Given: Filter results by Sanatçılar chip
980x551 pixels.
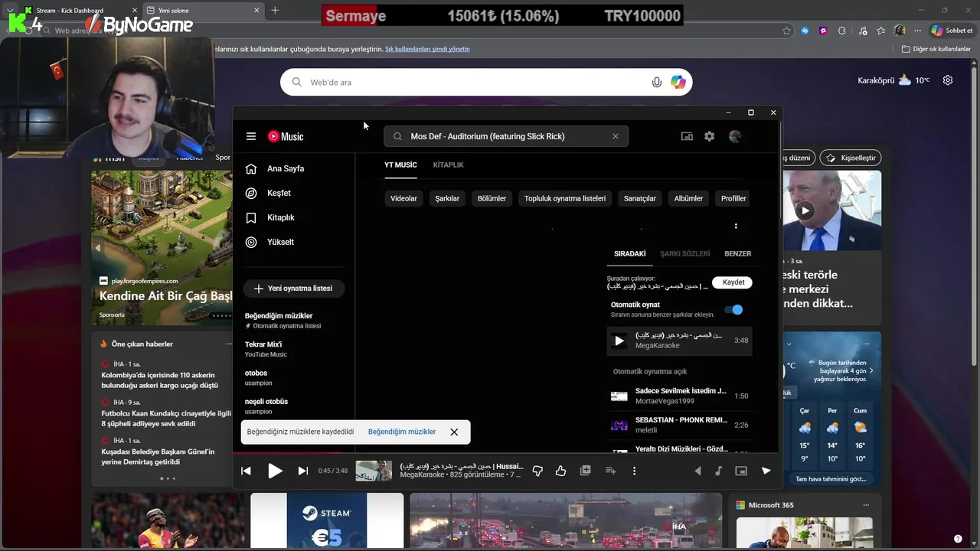Looking at the screenshot, I should click(640, 198).
